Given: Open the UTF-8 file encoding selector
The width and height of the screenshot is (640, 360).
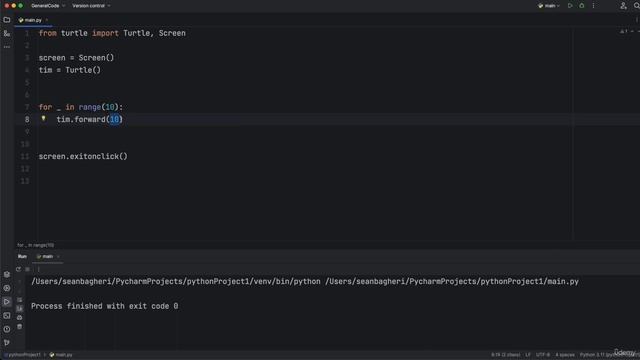Looking at the screenshot, I should click(543, 355).
